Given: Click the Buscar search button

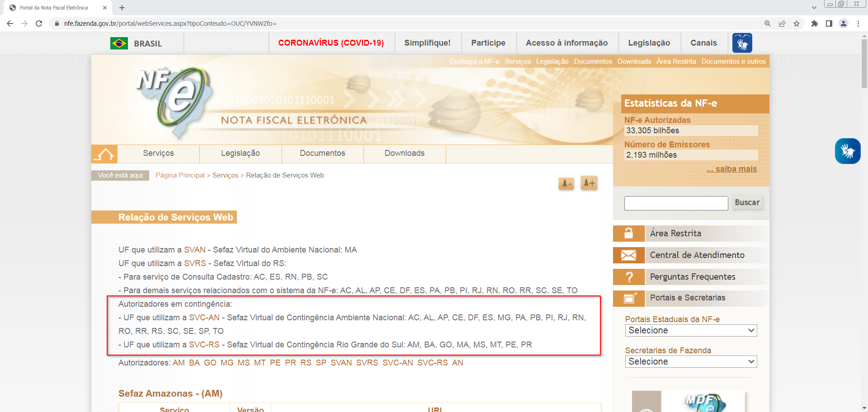Looking at the screenshot, I should click(x=747, y=203).
